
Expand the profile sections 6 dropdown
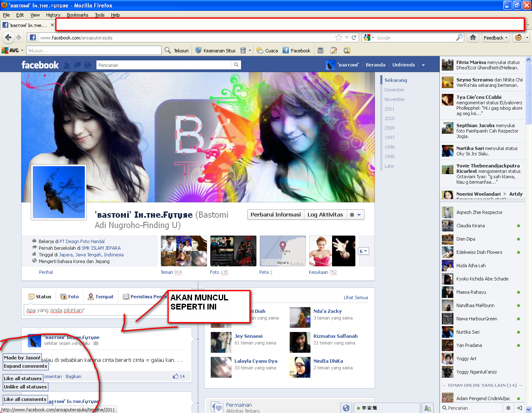[x=363, y=251]
